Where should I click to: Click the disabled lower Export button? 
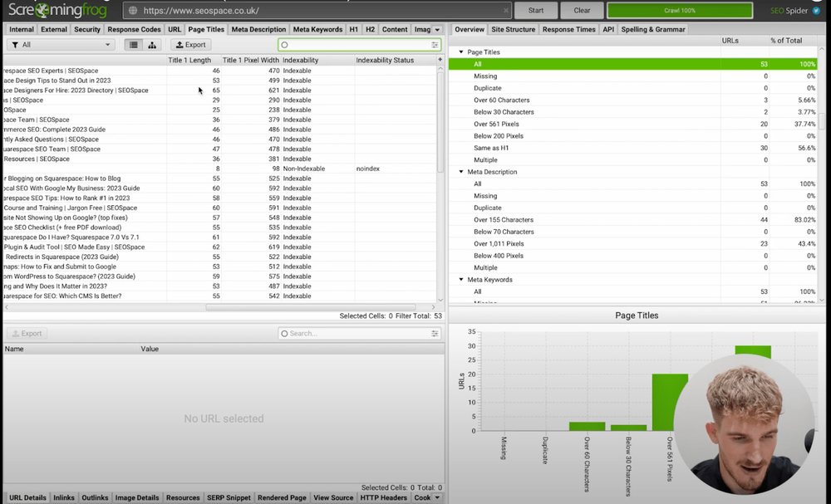click(27, 334)
